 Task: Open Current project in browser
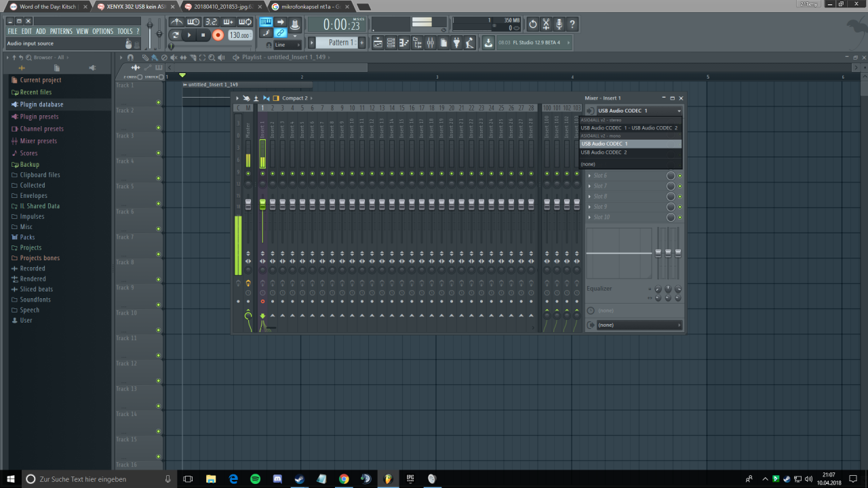pos(41,80)
